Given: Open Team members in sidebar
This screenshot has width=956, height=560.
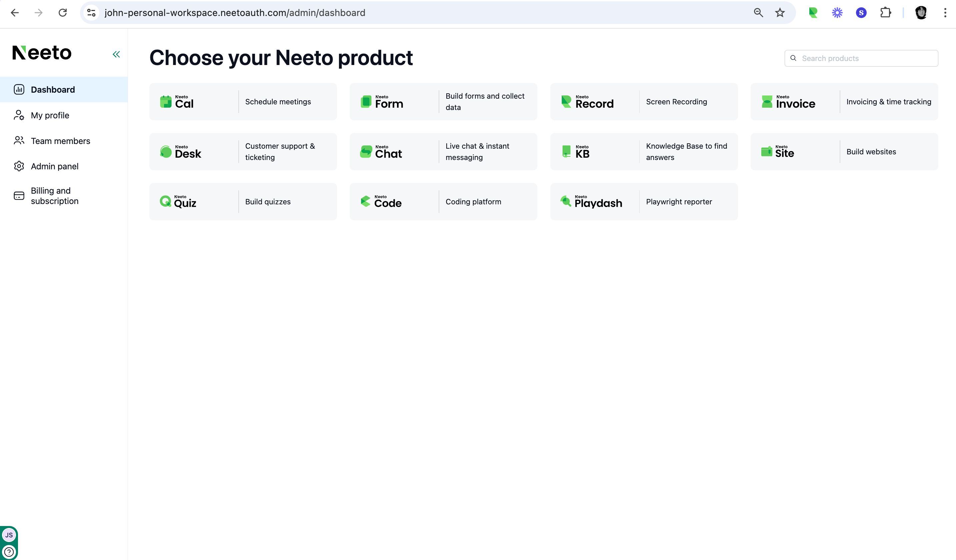Looking at the screenshot, I should [x=64, y=141].
